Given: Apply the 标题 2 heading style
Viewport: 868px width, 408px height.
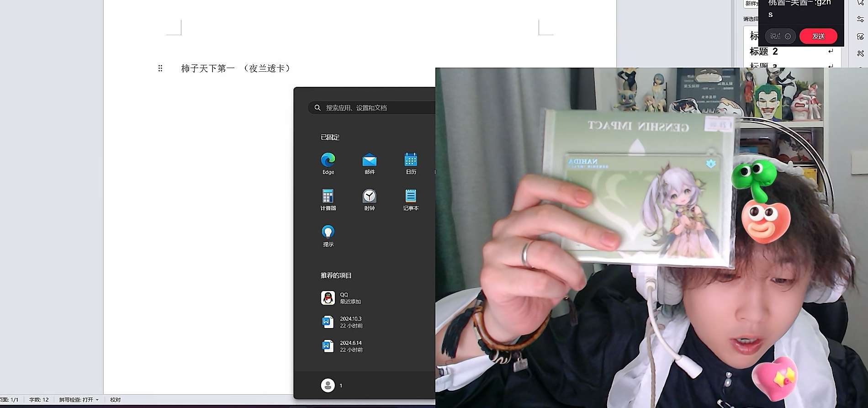Looking at the screenshot, I should point(791,51).
